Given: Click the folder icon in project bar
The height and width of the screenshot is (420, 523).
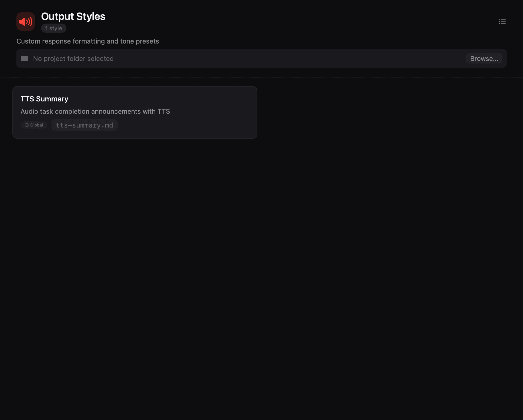Looking at the screenshot, I should [25, 59].
